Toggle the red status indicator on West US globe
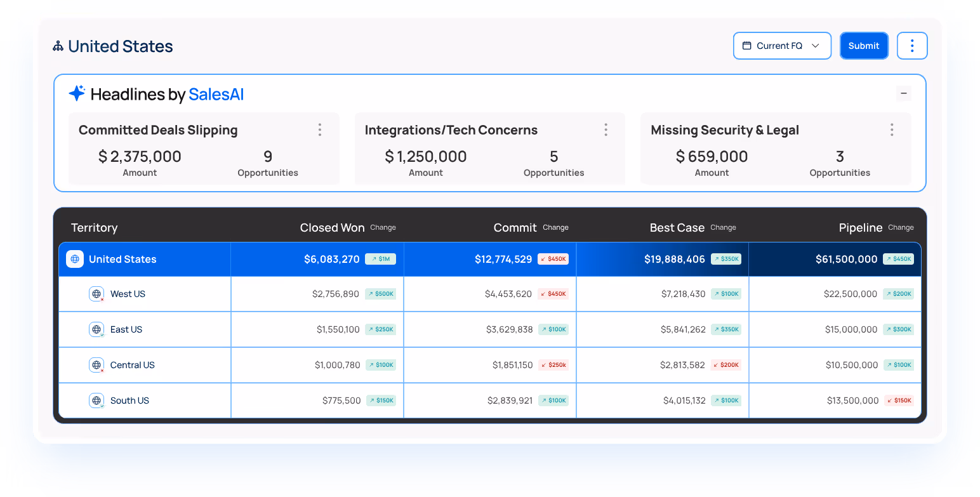Viewport: 980px width, 497px height. [x=102, y=298]
